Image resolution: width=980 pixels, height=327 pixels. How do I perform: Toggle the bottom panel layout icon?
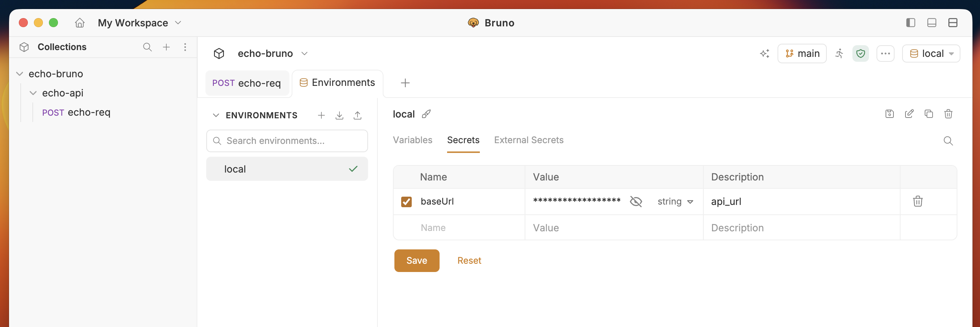coord(932,23)
